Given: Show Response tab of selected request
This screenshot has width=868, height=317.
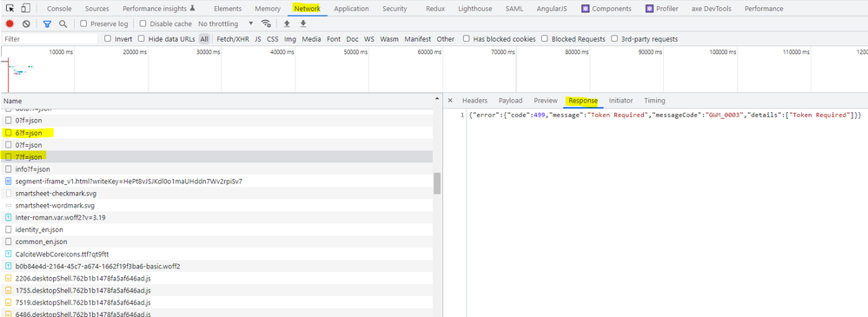Looking at the screenshot, I should click(x=584, y=101).
